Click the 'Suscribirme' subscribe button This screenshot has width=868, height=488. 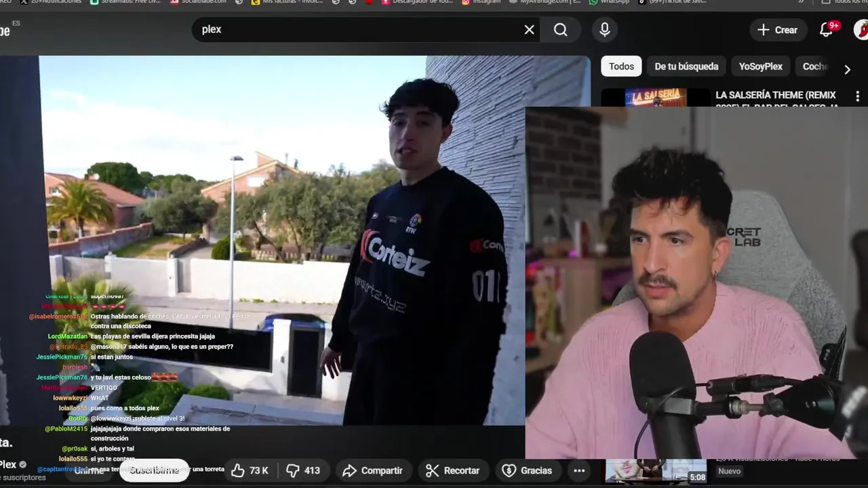pos(155,470)
